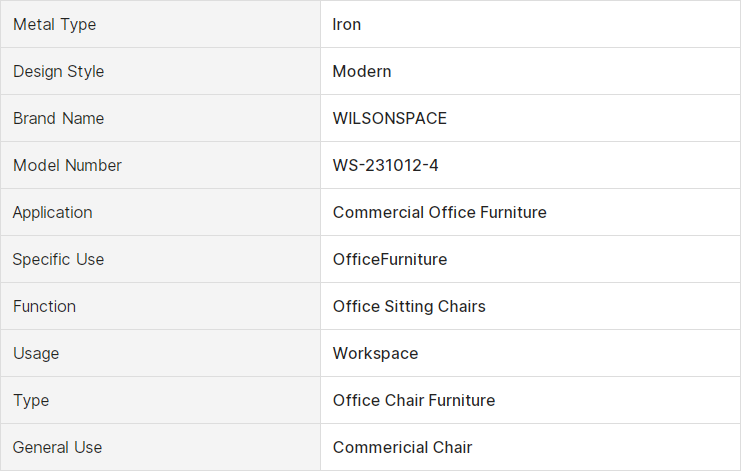Image resolution: width=742 pixels, height=471 pixels.
Task: Click the Application label cell
Action: tap(160, 212)
